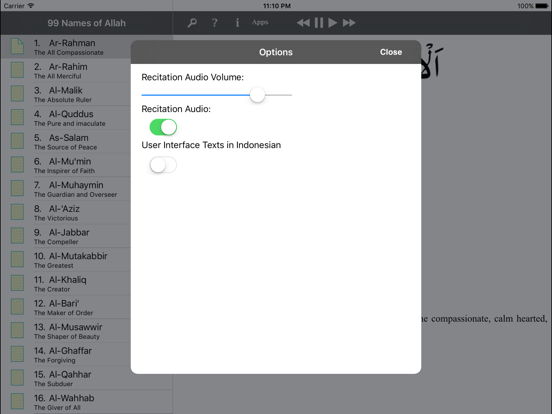Select the page icon for As-Salam
Image resolution: width=552 pixels, height=414 pixels.
coord(17,141)
